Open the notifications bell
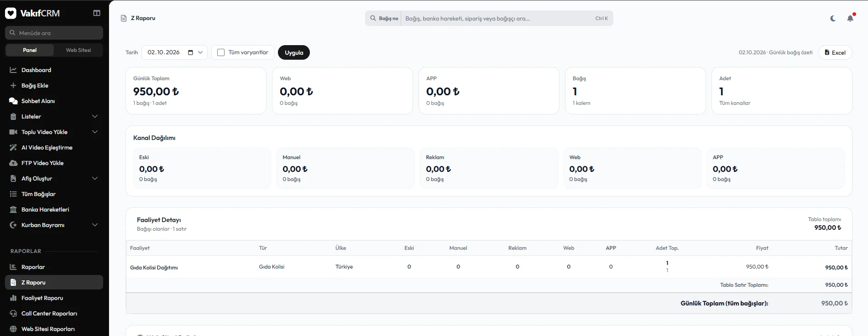The width and height of the screenshot is (868, 336). (x=850, y=18)
